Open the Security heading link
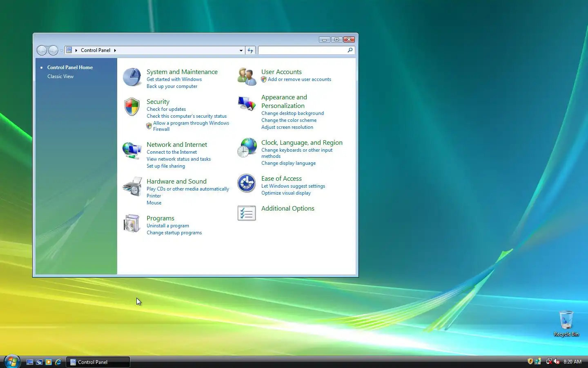The image size is (588, 368). pyautogui.click(x=158, y=101)
